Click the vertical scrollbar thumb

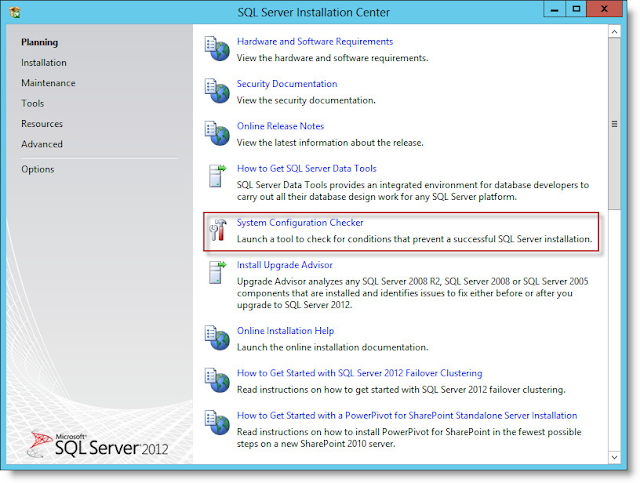[x=614, y=124]
